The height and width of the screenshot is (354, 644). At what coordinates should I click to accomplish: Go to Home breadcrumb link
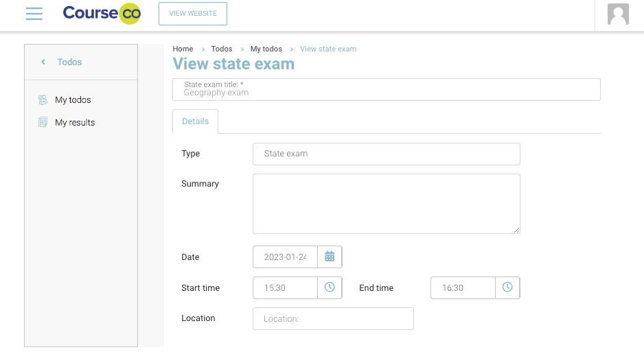click(183, 49)
